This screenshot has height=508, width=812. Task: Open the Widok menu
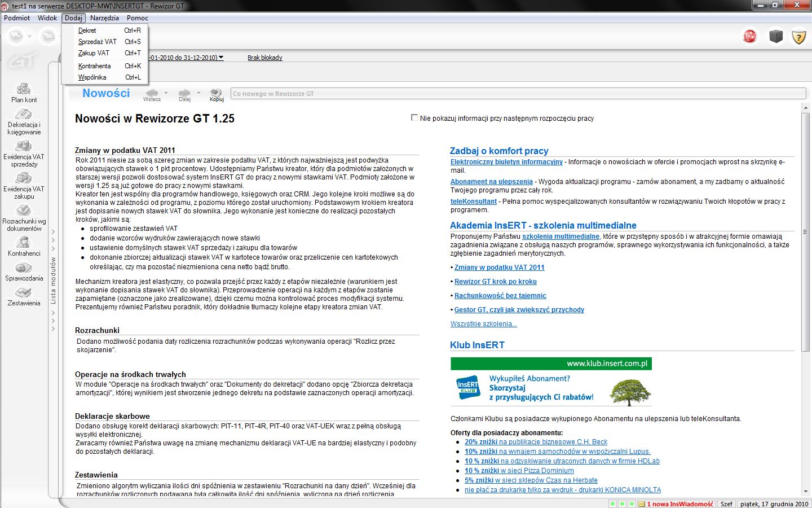[x=47, y=18]
